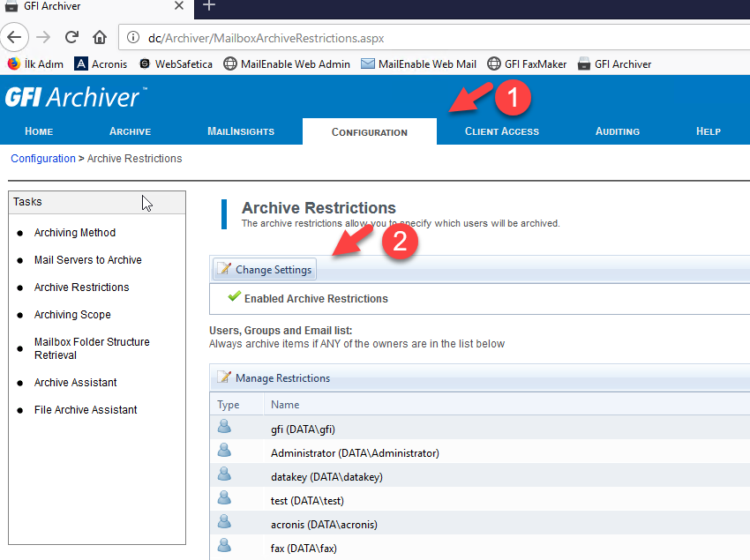
Task: Open the MailEnable Web Mail bookmark
Action: tap(418, 64)
